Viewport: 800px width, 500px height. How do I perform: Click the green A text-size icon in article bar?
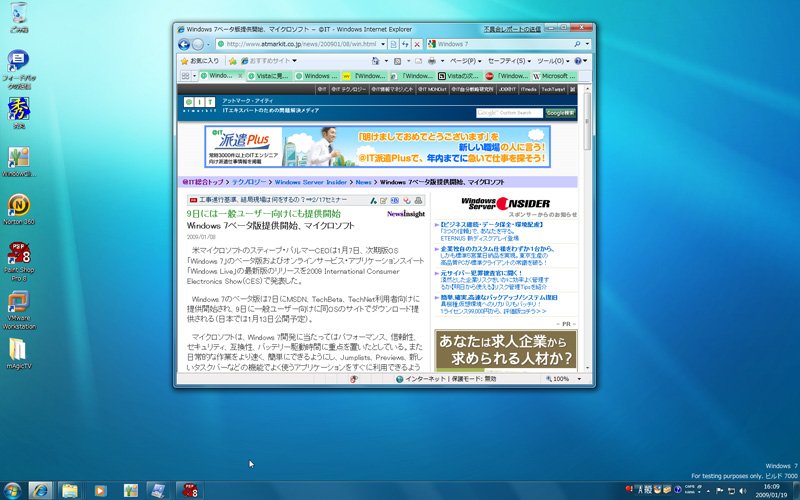pyautogui.click(x=373, y=201)
